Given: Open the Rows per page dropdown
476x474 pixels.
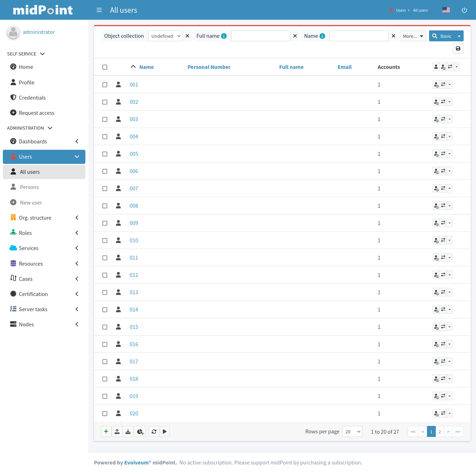Looking at the screenshot, I should click(352, 432).
